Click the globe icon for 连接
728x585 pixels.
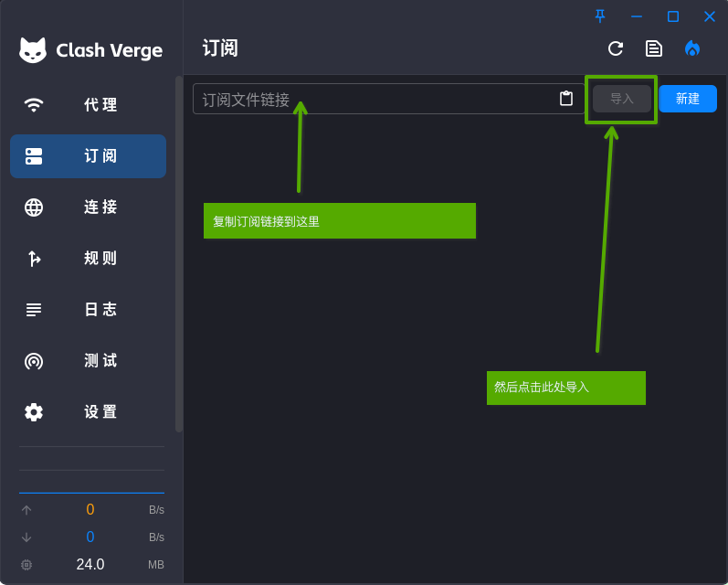34,207
